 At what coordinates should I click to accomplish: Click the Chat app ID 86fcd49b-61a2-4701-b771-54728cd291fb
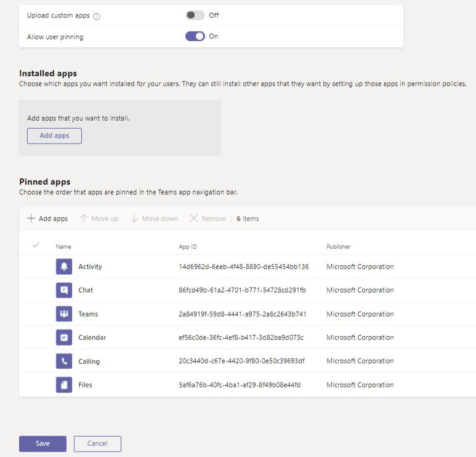point(242,290)
